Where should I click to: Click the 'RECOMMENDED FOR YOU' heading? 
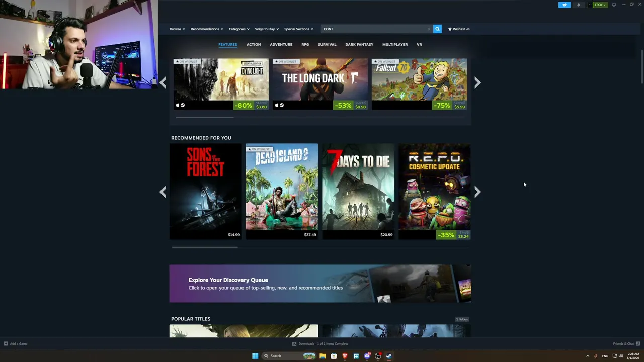tap(201, 138)
